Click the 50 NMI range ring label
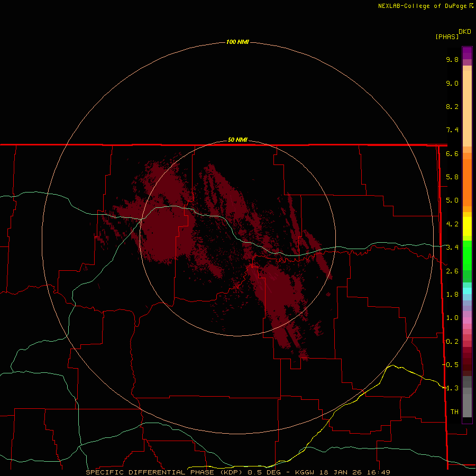 pos(237,140)
